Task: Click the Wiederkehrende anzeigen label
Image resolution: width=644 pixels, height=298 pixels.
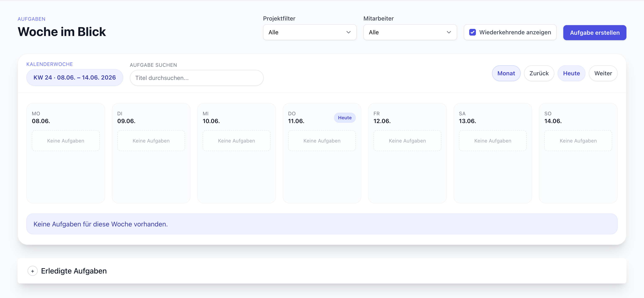Action: (515, 32)
